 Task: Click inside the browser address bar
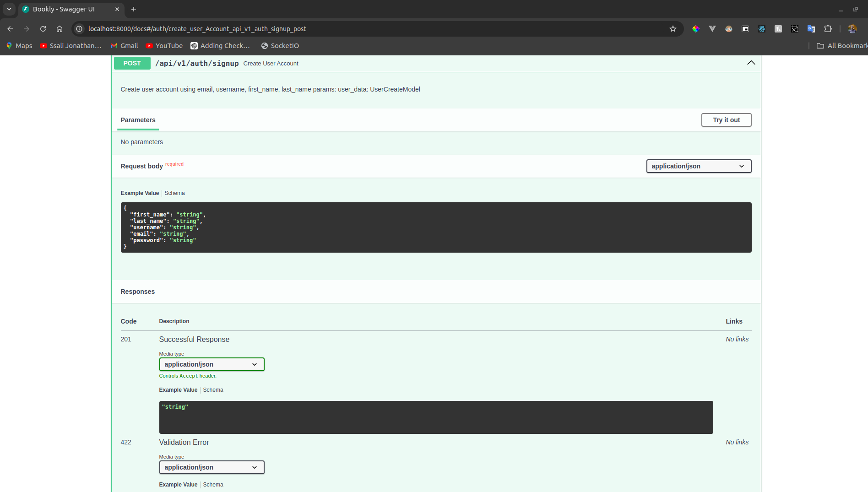[320, 28]
